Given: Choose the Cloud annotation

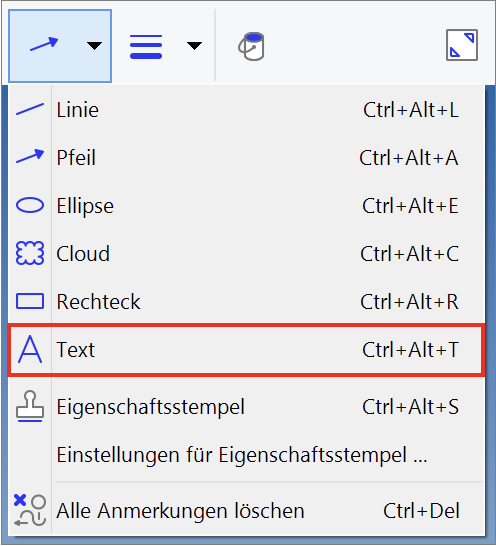Looking at the screenshot, I should [247, 254].
